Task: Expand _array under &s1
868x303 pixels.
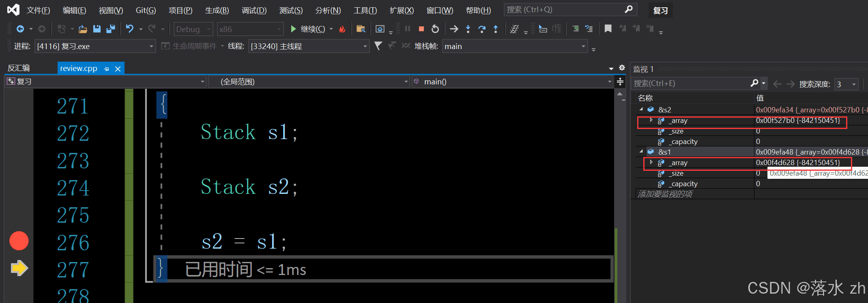Action: (x=651, y=162)
